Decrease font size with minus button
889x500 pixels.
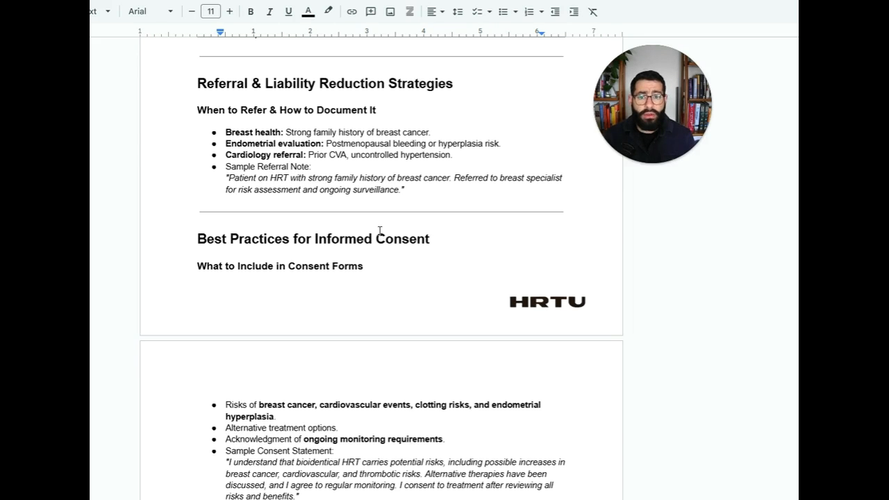(x=192, y=12)
